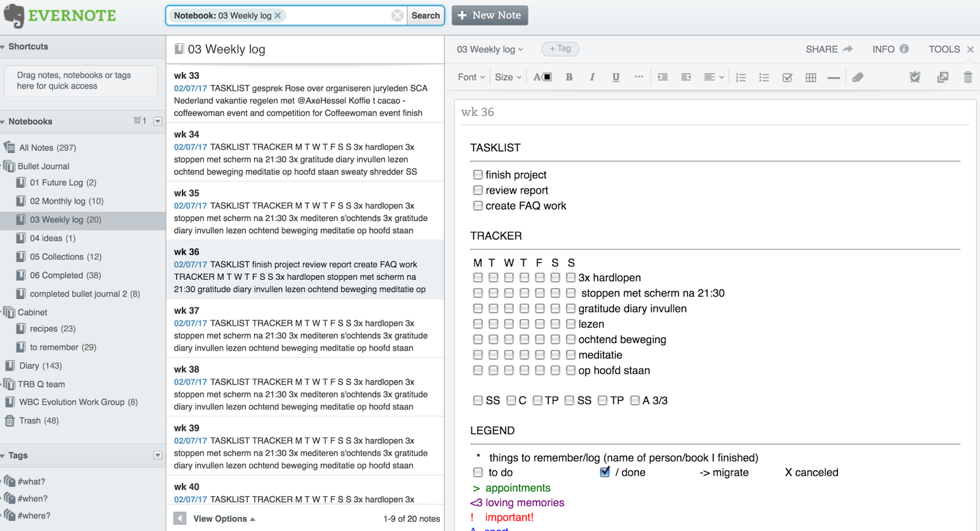Open the text alignment dropdown
Screen dimensions: 980x531
tap(714, 77)
